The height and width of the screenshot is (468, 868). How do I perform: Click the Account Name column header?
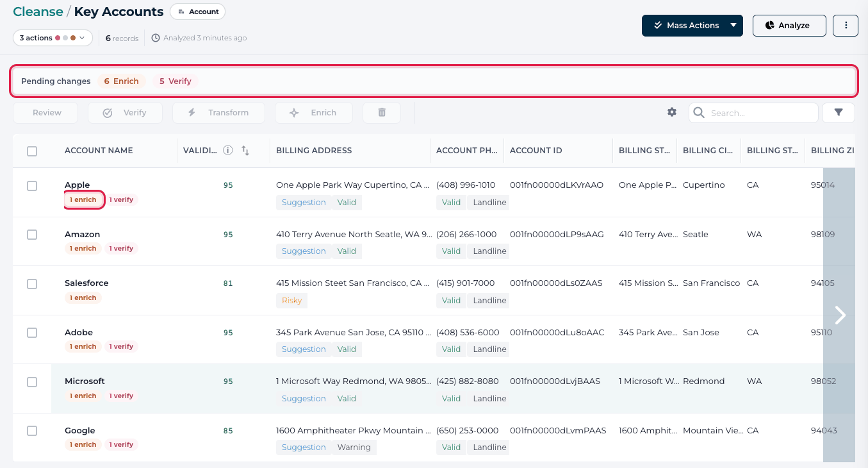click(x=99, y=151)
